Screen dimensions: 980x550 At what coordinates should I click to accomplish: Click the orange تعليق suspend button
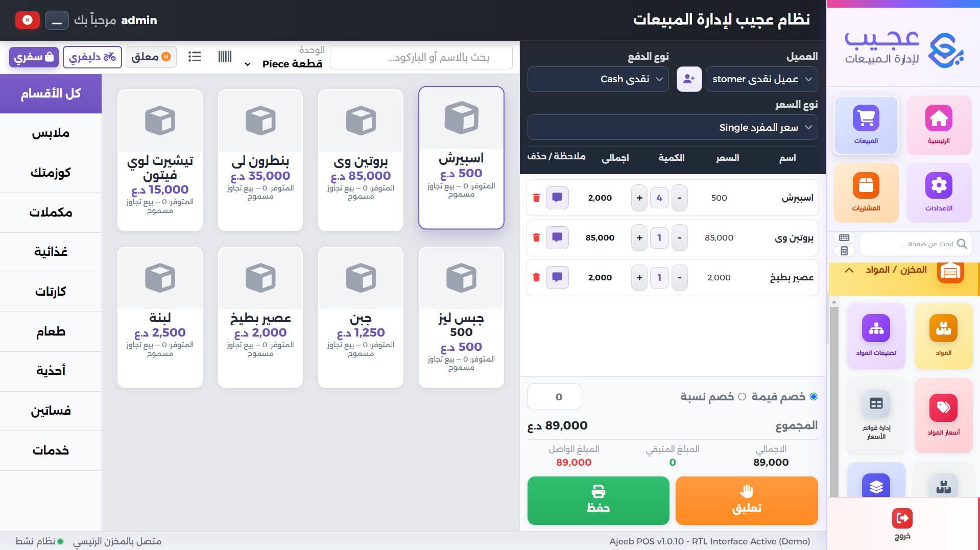747,500
